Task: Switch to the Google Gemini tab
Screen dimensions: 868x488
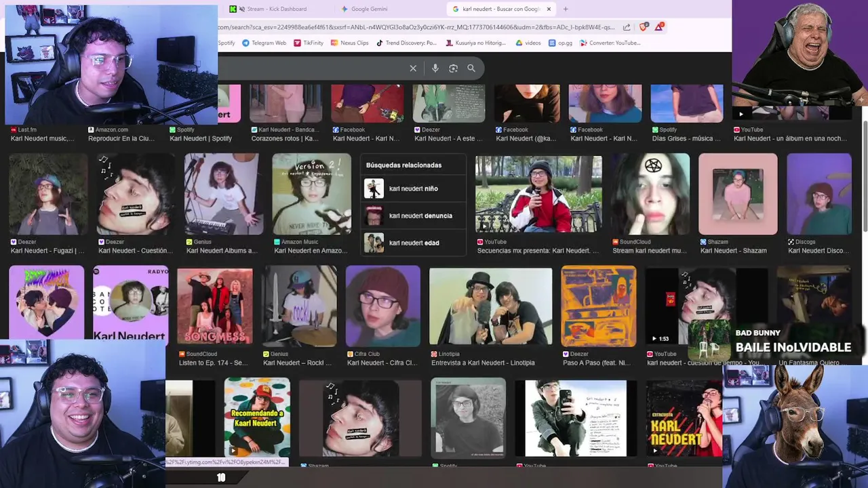Action: pyautogui.click(x=370, y=9)
